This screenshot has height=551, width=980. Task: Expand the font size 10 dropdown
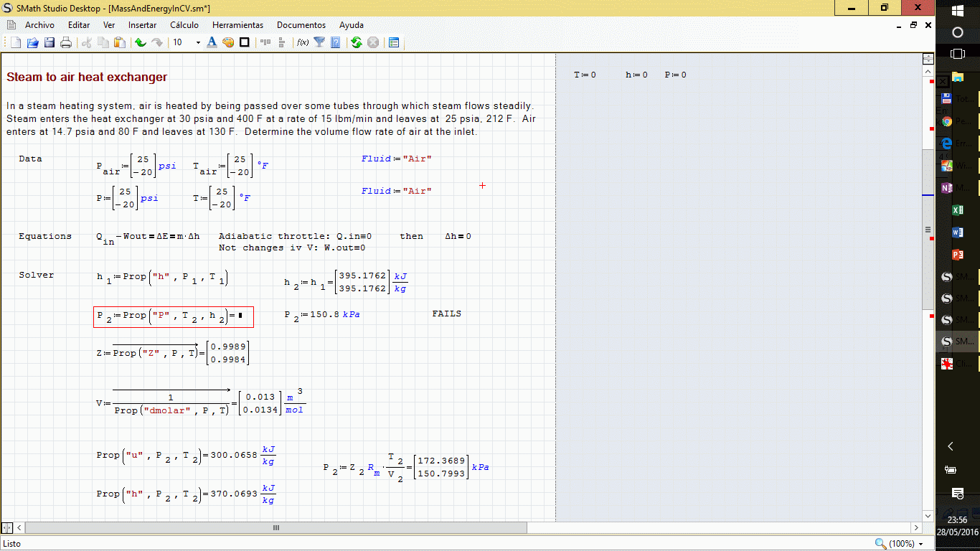[197, 42]
